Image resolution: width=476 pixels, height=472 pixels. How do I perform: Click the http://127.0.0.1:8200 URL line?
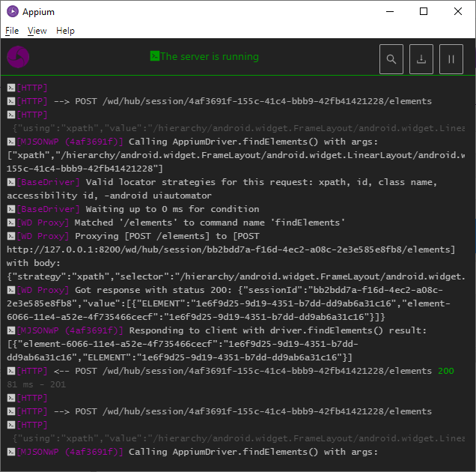231,249
